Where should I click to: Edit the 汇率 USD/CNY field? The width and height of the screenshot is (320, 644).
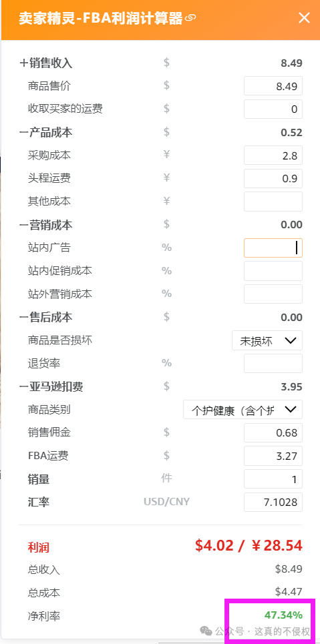273,502
